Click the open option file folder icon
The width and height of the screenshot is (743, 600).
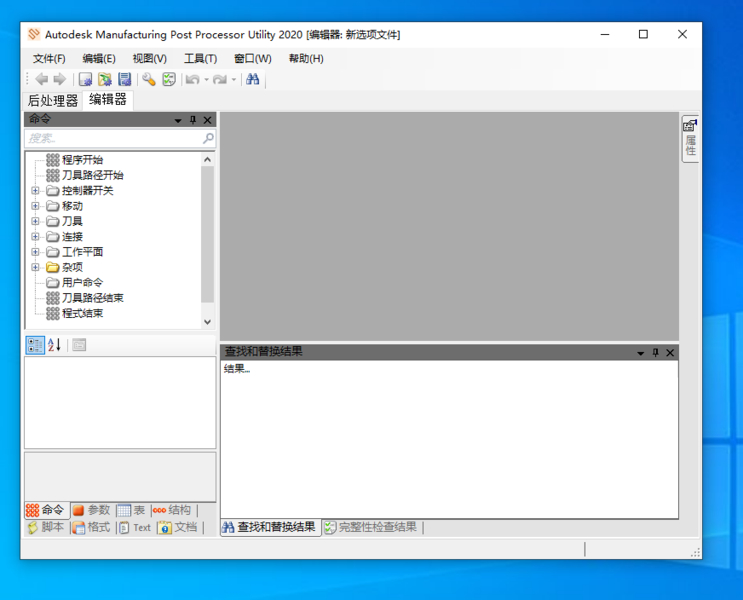coord(105,79)
